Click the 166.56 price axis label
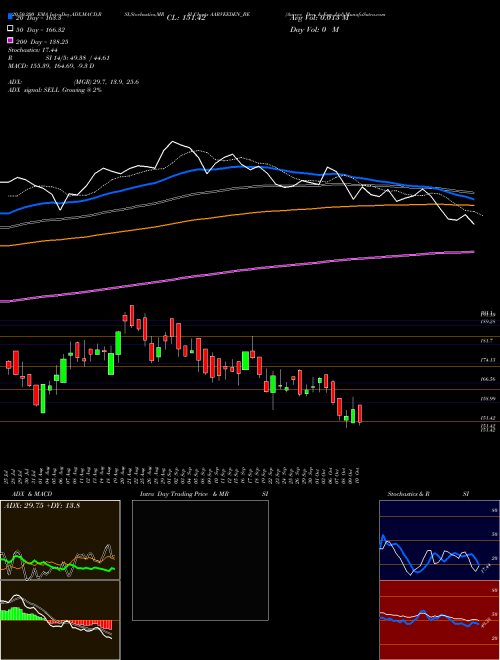500x660 pixels. click(487, 379)
